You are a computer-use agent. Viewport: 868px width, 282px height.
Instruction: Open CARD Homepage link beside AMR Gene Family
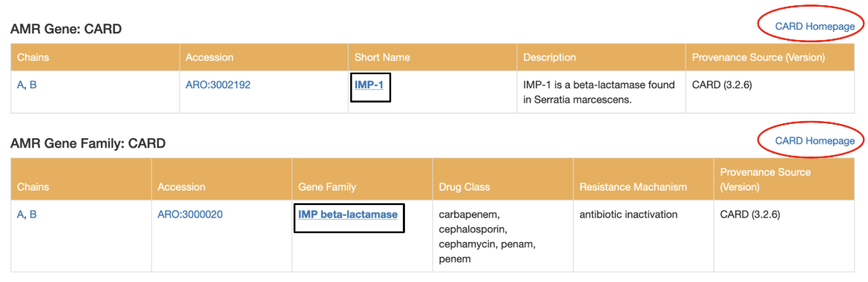[815, 141]
